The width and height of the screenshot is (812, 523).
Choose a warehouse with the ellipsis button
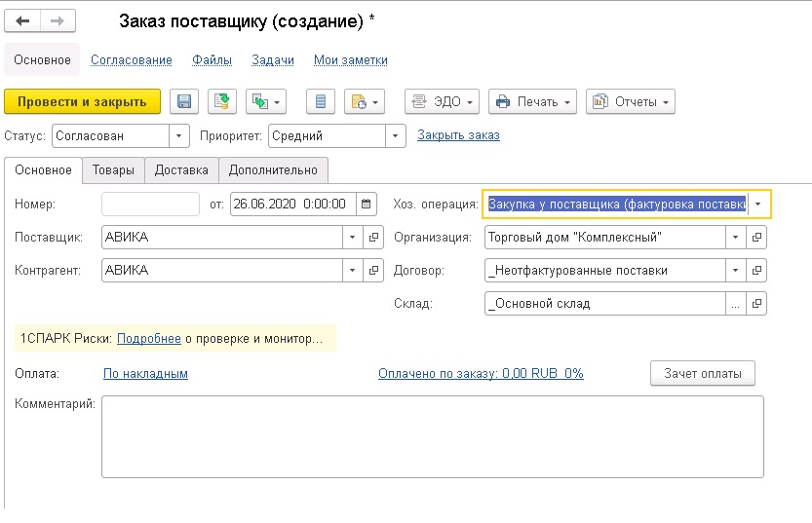735,304
